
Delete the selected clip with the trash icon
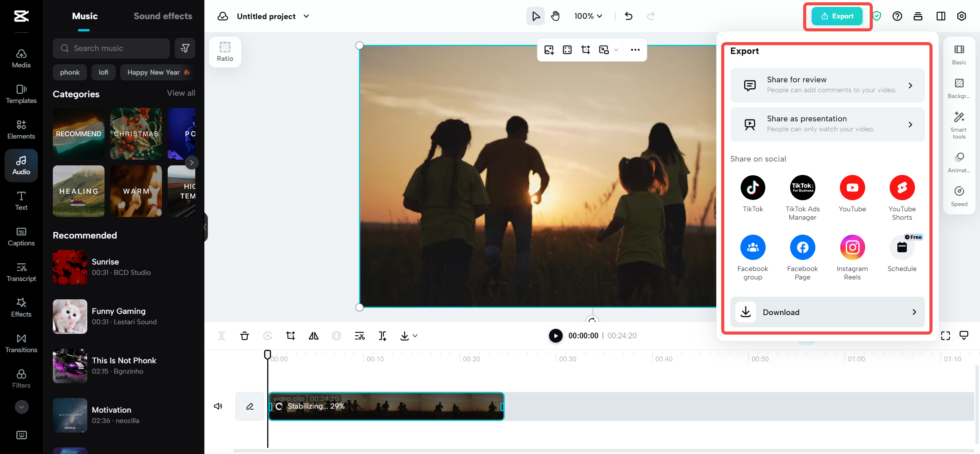tap(245, 336)
